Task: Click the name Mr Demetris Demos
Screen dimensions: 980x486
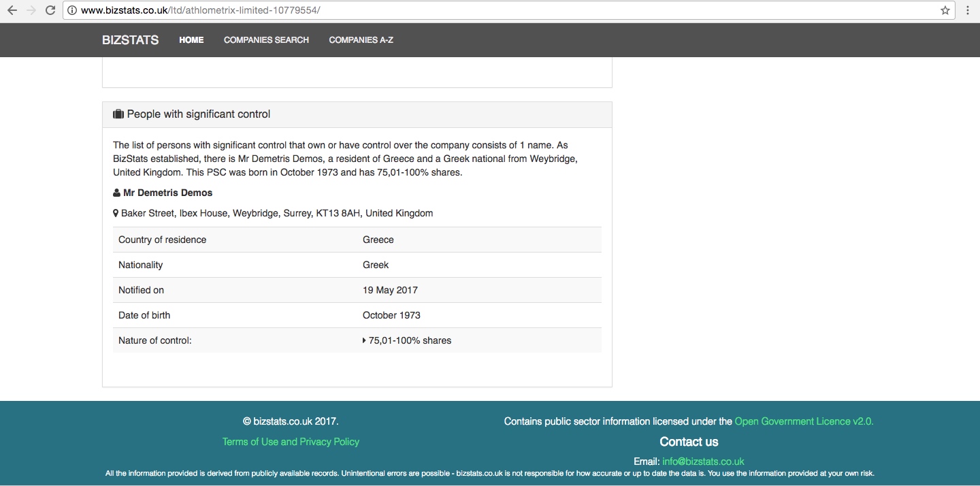Action: 167,193
